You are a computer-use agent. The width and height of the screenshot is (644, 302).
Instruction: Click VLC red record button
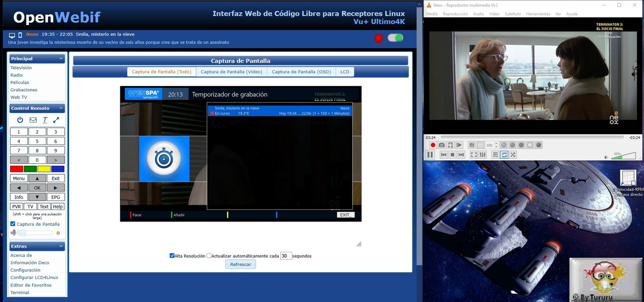[433, 145]
